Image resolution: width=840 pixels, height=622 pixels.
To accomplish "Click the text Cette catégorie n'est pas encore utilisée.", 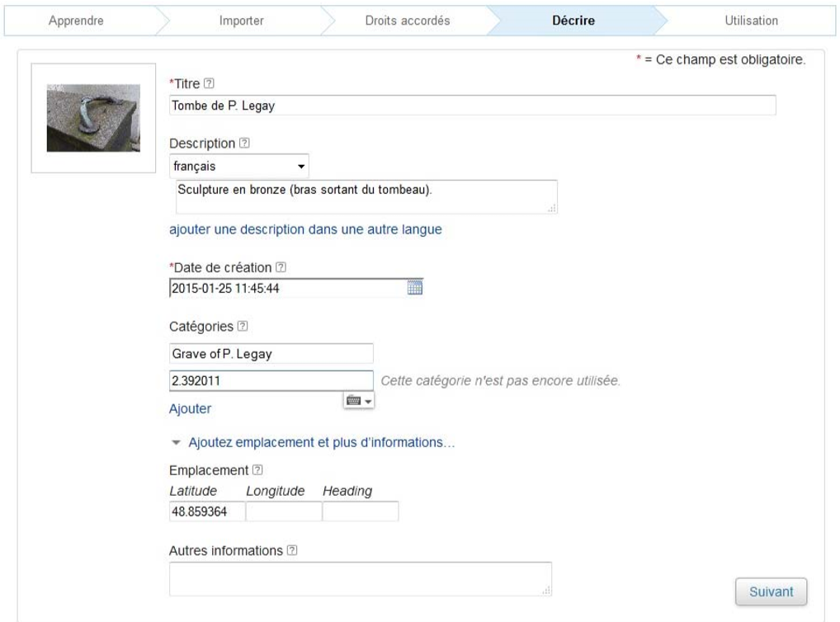I will [x=500, y=381].
